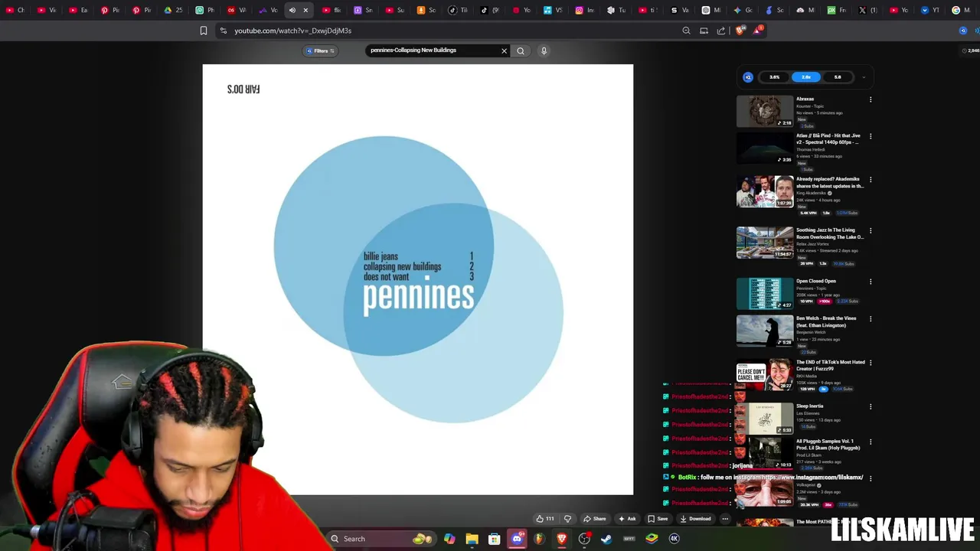The image size is (980, 551).
Task: Open options menu for Soothing Jazz video
Action: point(871,230)
